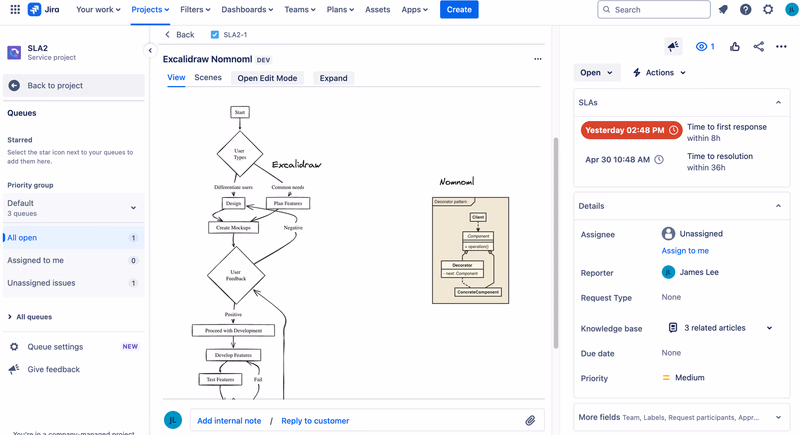
Task: Collapse the SLAs section
Action: coord(779,103)
